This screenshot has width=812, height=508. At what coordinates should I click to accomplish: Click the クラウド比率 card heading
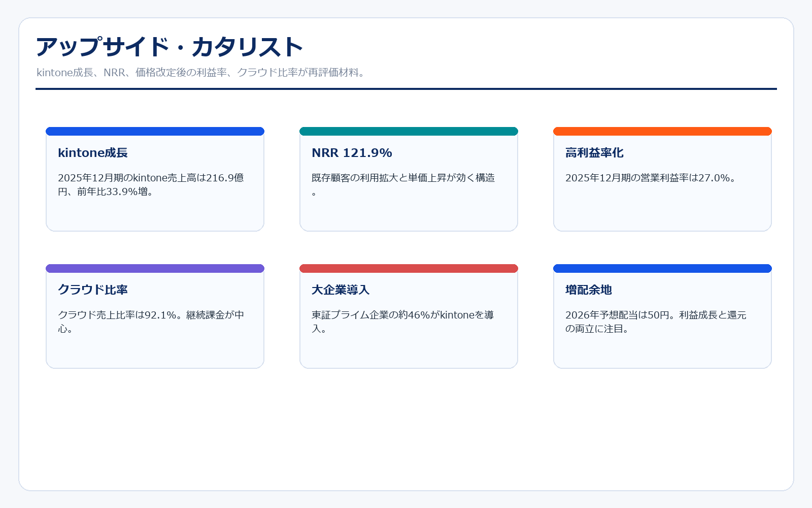[x=93, y=290]
